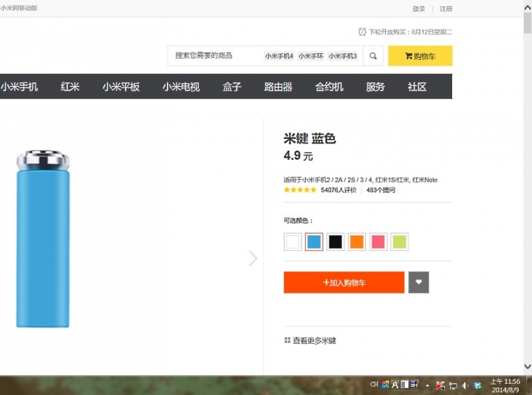Click the scrollbar up arrow
This screenshot has height=395, width=532.
(x=528, y=7)
